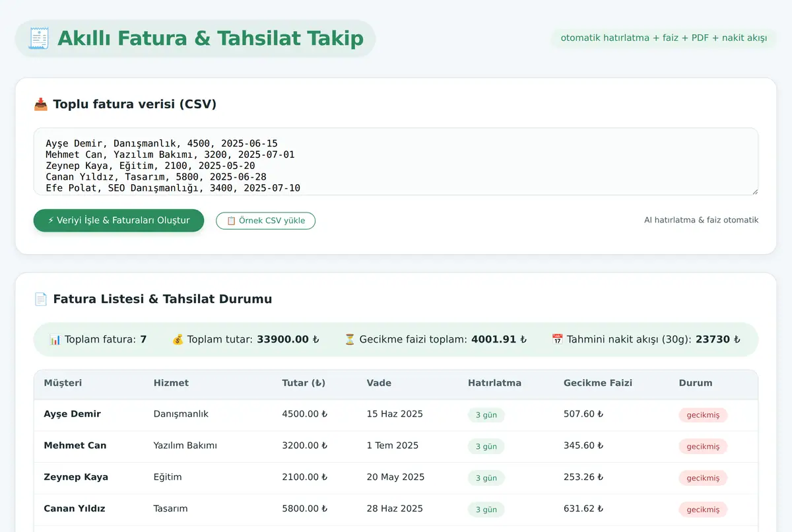Select the Vade column header
The height and width of the screenshot is (532, 792).
379,383
